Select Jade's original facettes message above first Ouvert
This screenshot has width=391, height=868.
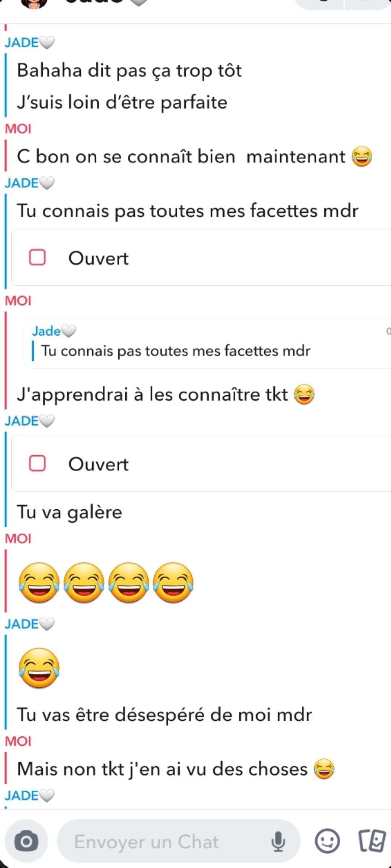click(x=188, y=211)
